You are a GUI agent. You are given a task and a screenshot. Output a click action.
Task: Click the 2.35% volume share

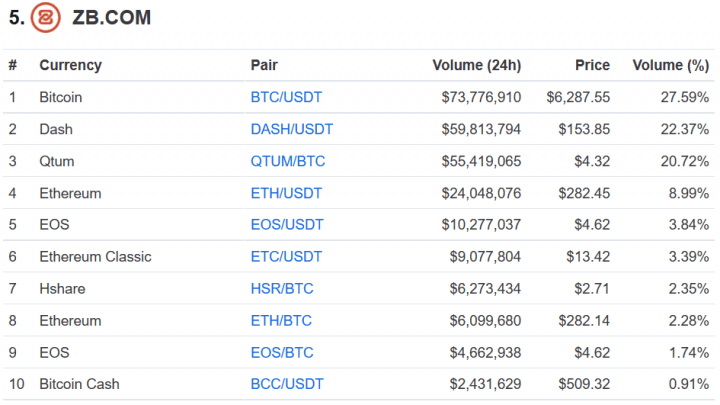689,289
